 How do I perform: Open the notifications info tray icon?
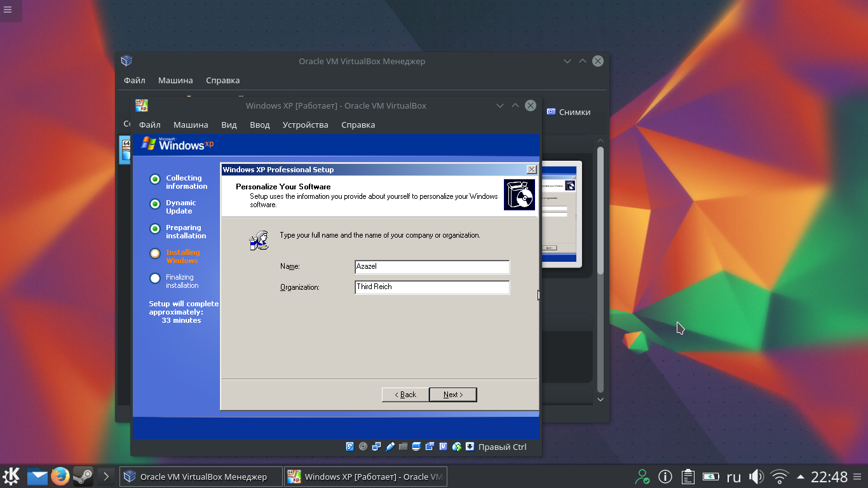click(x=665, y=476)
